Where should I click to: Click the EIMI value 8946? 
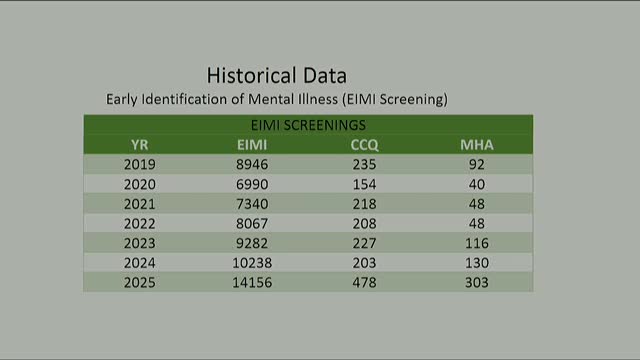(x=252, y=164)
